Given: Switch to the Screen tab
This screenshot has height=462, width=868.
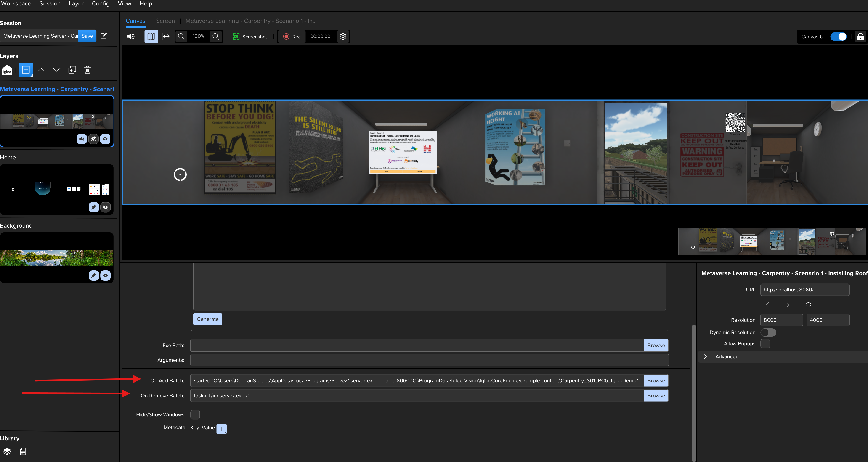Looking at the screenshot, I should (165, 21).
